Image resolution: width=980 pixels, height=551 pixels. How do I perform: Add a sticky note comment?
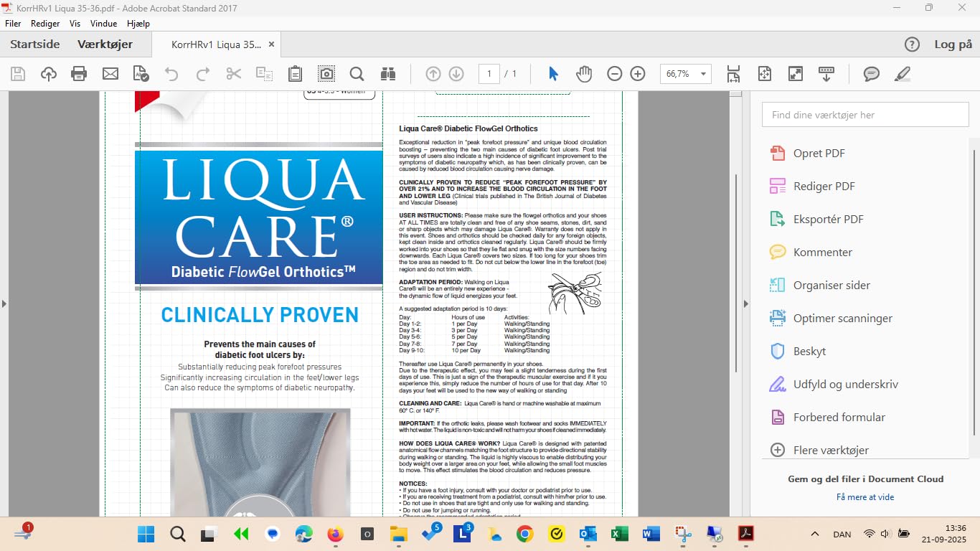(872, 74)
